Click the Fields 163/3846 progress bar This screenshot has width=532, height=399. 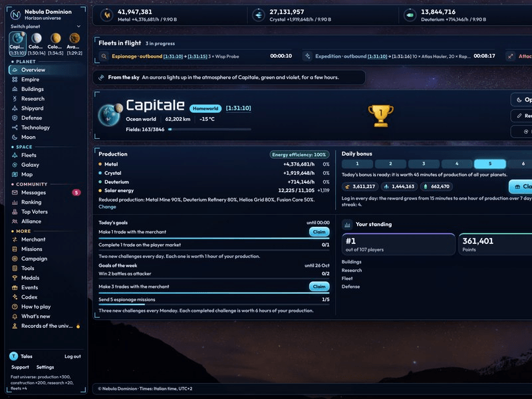pos(209,129)
